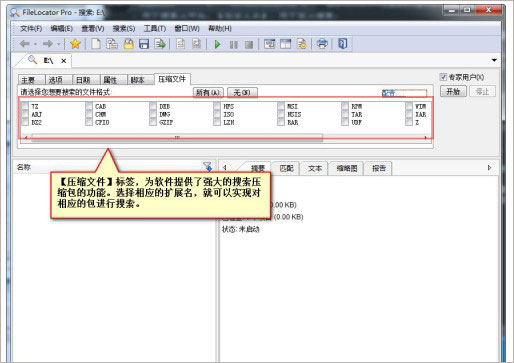
Task: Click the 开始 start button
Action: pyautogui.click(x=453, y=91)
